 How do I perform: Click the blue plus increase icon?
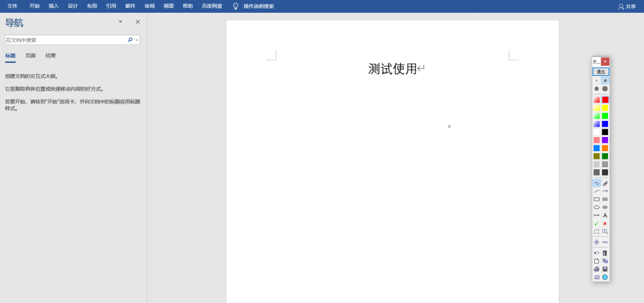(596, 243)
